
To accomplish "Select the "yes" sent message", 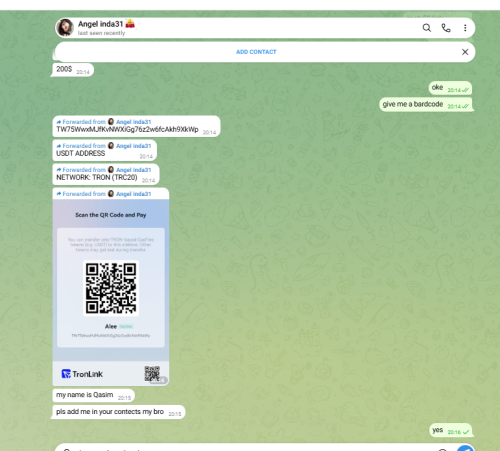I will point(450,430).
